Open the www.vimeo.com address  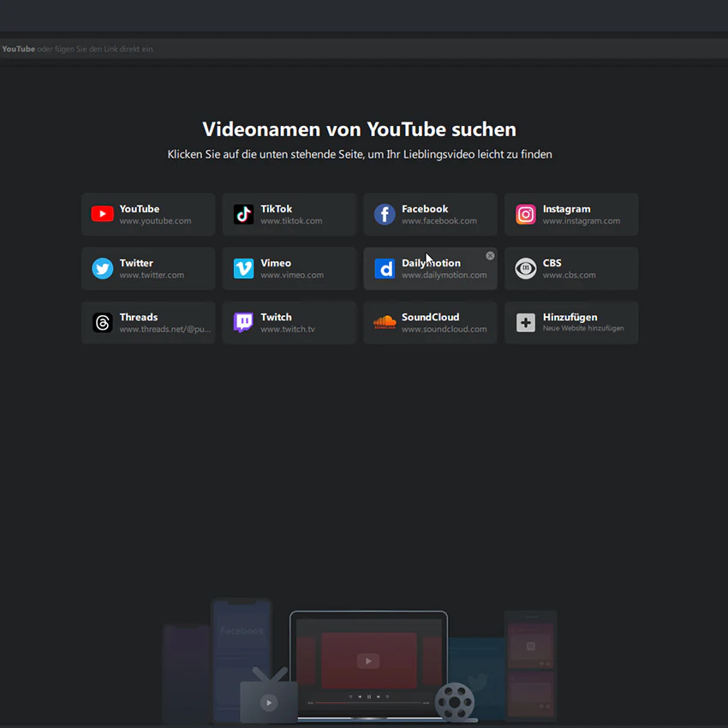click(x=291, y=275)
